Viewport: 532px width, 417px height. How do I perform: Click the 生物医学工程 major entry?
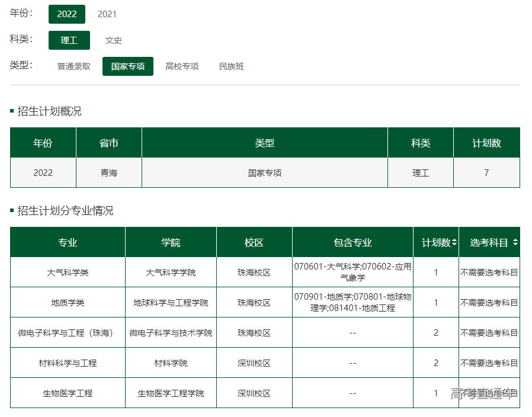68,393
